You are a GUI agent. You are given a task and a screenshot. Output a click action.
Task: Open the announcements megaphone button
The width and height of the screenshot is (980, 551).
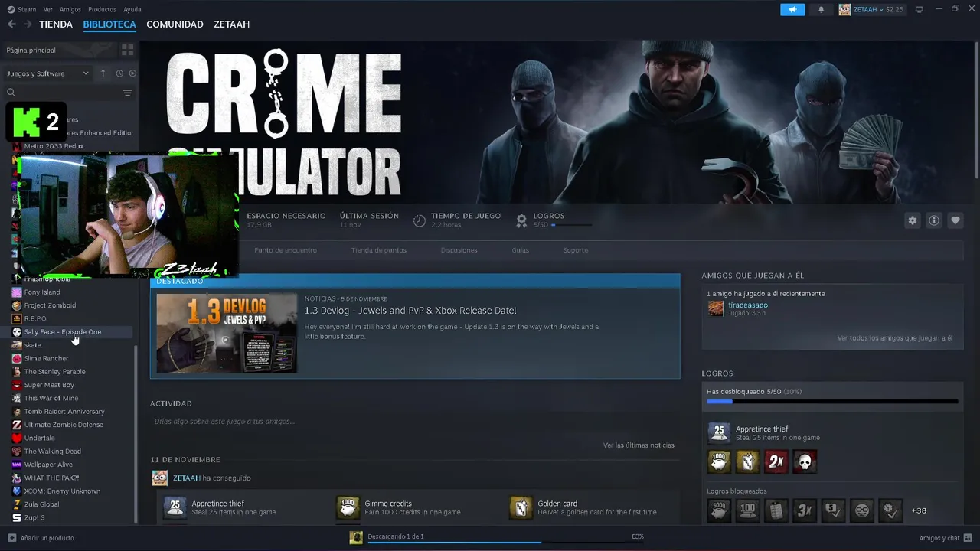pyautogui.click(x=792, y=9)
